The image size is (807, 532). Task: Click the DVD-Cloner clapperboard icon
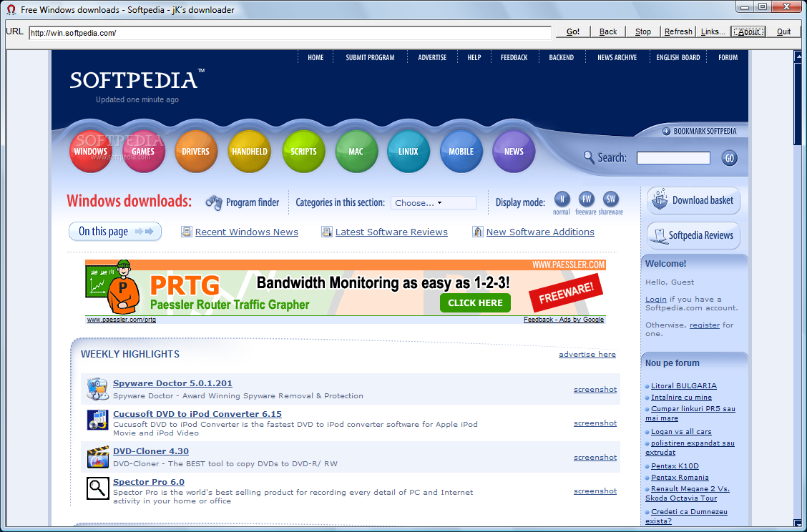[97, 457]
